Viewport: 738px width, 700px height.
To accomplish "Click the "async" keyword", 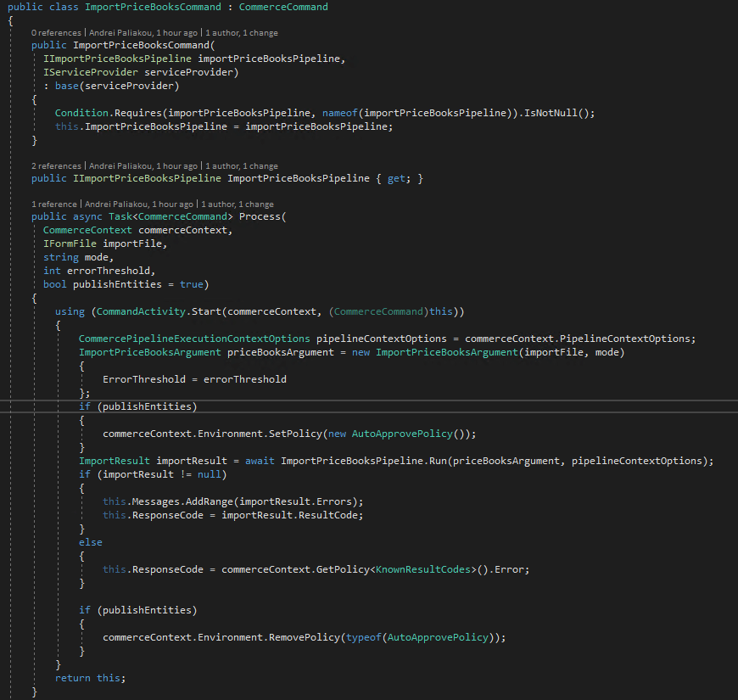I will (x=87, y=216).
